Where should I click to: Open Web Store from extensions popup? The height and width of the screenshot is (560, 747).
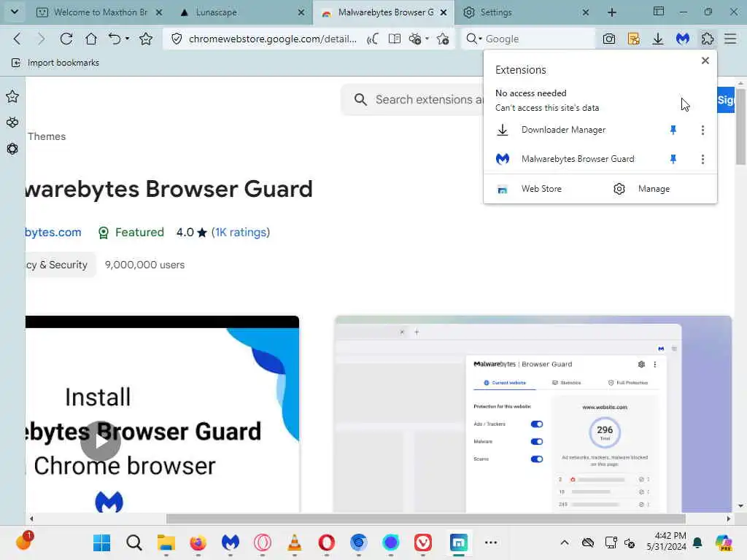[x=541, y=189]
